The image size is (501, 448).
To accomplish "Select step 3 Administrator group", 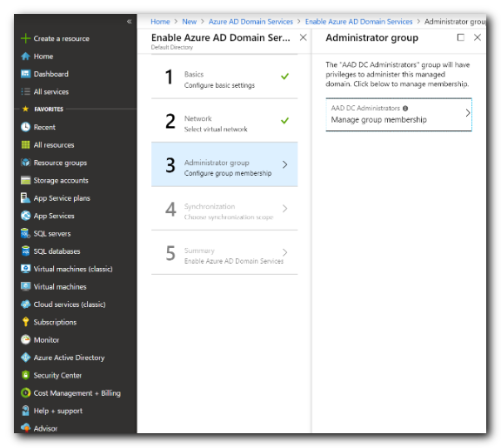I will click(x=224, y=164).
